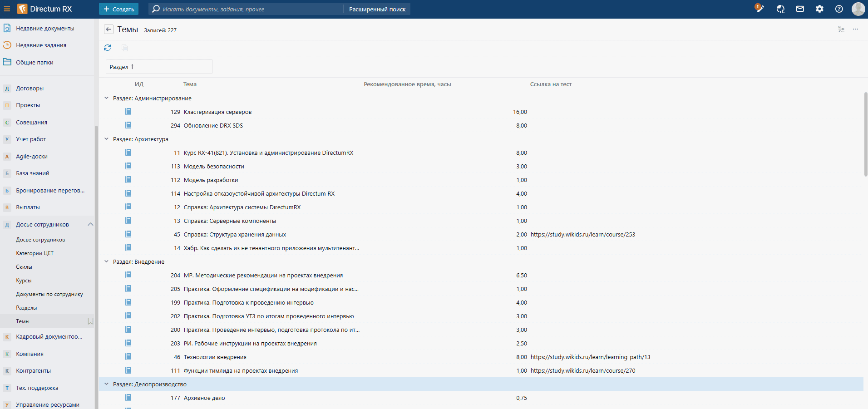Open the Расширенный поиск button
The image size is (868, 409).
(377, 9)
